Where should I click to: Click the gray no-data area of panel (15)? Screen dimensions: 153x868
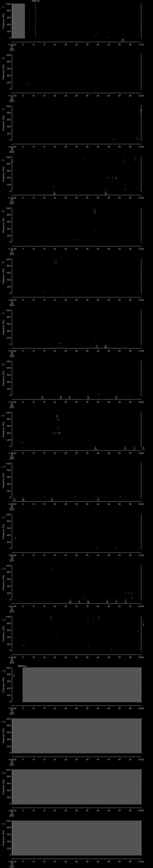click(76, 736)
